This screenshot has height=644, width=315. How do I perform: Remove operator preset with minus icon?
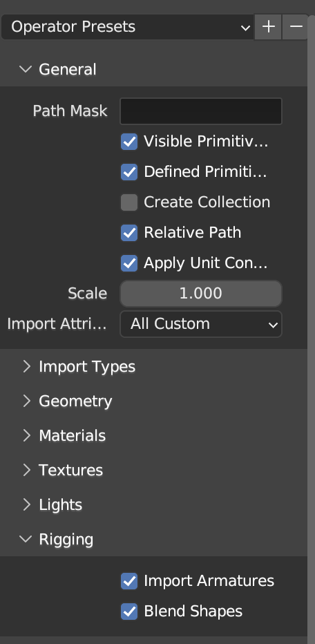[295, 27]
